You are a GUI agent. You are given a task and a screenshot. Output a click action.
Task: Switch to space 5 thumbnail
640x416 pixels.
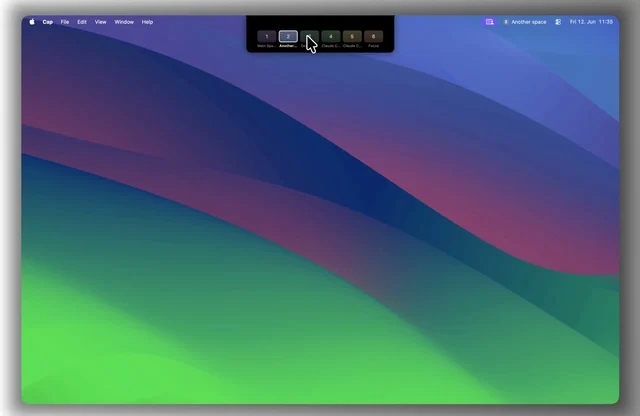(352, 36)
